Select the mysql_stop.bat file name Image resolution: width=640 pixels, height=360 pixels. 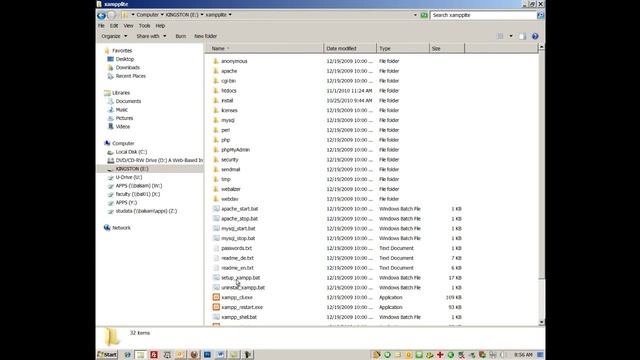(x=238, y=238)
